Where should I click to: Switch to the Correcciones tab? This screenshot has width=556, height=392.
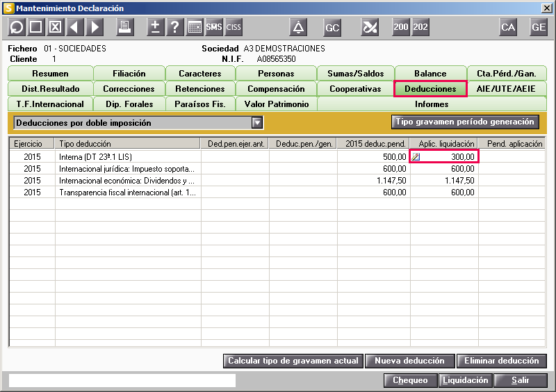coord(129,89)
